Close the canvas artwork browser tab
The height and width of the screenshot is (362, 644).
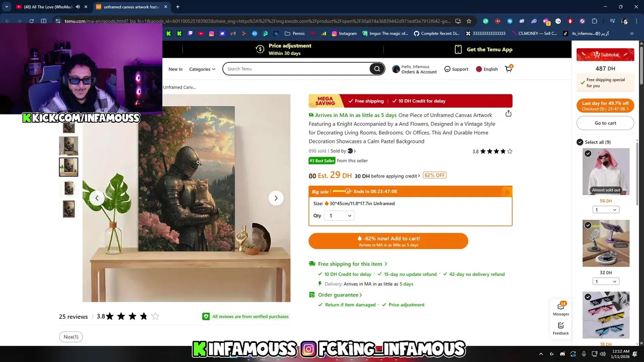(x=166, y=7)
